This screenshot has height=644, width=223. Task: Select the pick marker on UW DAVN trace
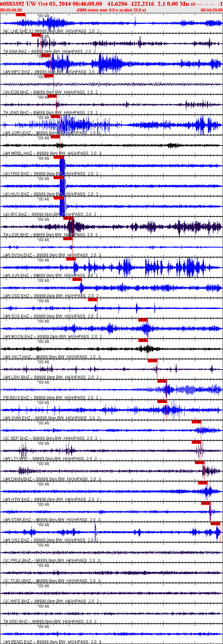(200, 462)
